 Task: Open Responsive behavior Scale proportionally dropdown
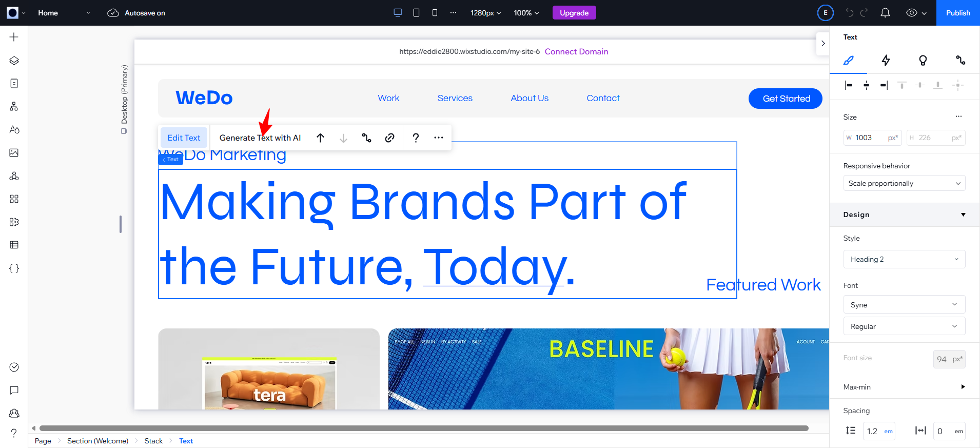pyautogui.click(x=904, y=183)
